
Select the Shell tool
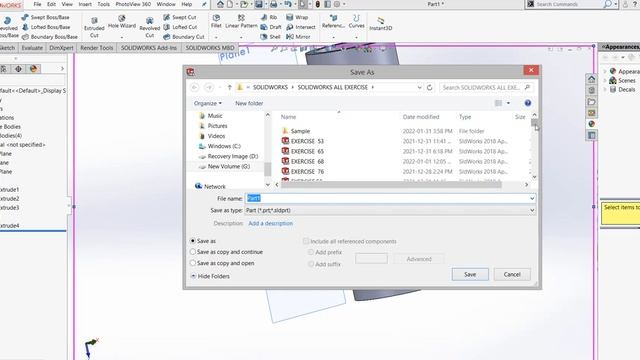(x=271, y=37)
